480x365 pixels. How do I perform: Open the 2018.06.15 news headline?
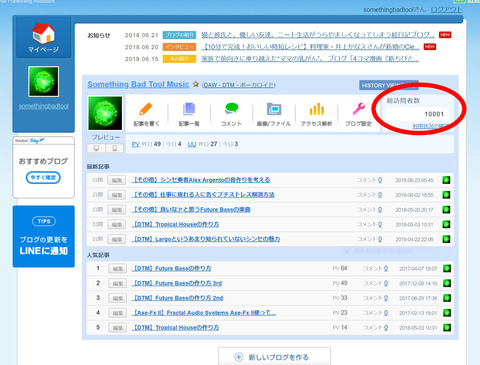coord(310,59)
